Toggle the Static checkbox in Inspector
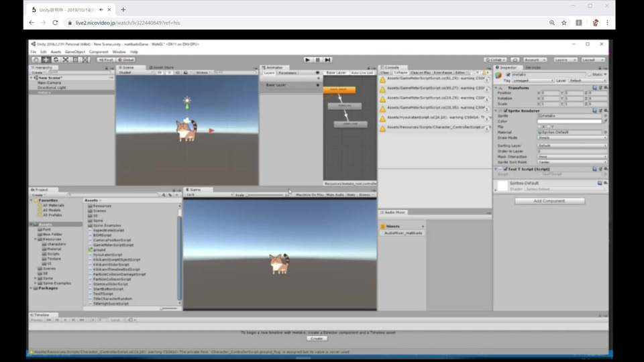 click(590, 74)
